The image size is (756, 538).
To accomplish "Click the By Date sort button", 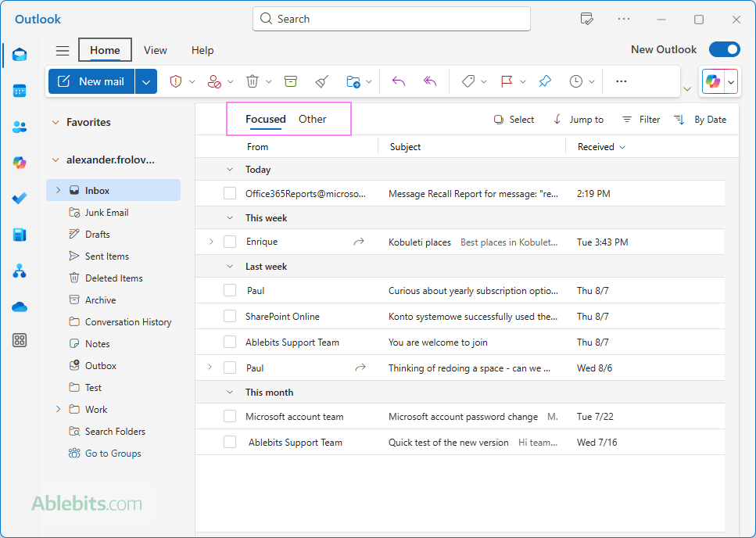I will click(700, 120).
